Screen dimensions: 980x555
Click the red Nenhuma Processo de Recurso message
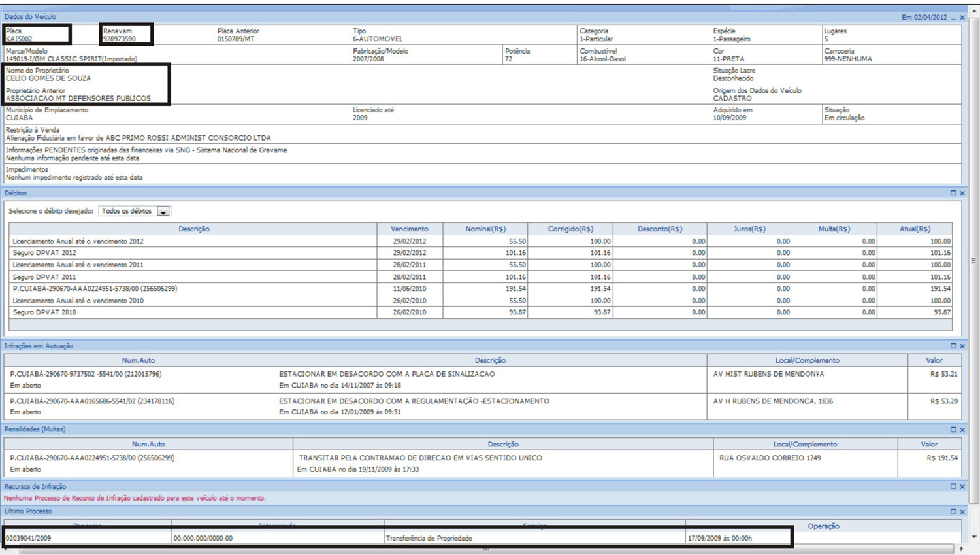click(135, 498)
